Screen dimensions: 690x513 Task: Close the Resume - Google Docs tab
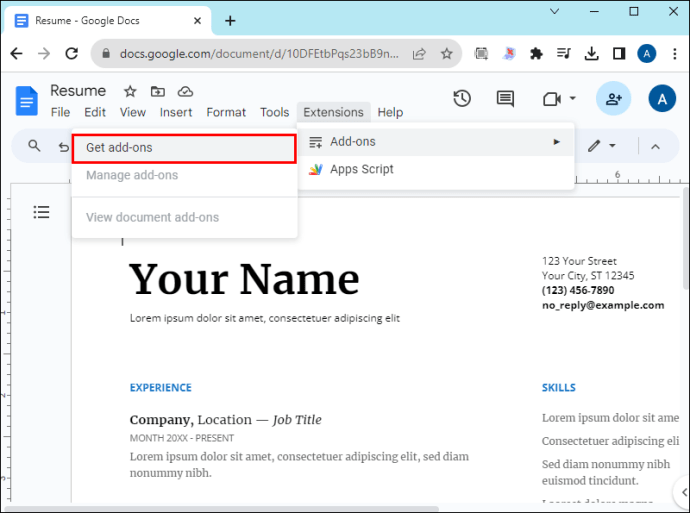click(x=198, y=21)
